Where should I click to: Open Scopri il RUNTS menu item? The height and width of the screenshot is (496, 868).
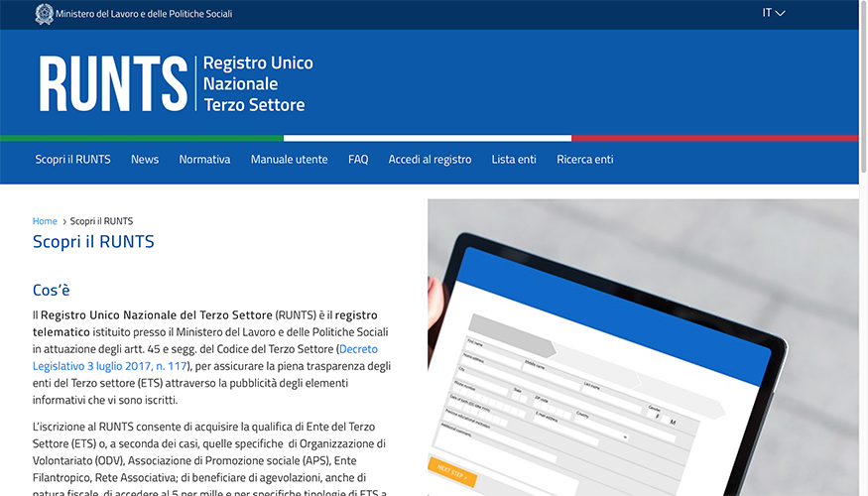73,160
